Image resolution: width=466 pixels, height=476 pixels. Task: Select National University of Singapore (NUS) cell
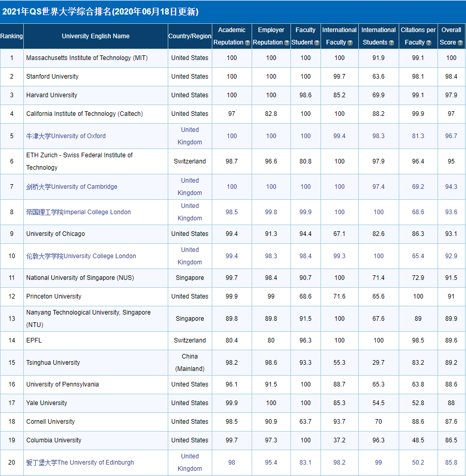click(96, 278)
